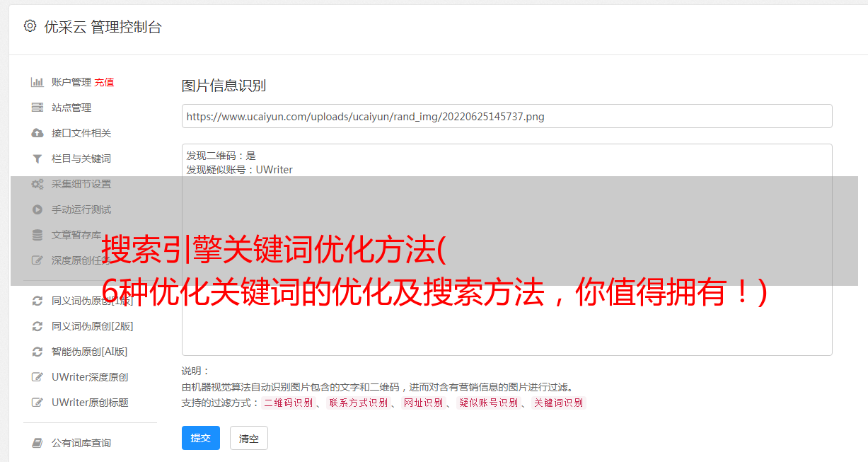Screen dimensions: 868x462
Task: Click inside the recognition result text area
Action: click(507, 250)
